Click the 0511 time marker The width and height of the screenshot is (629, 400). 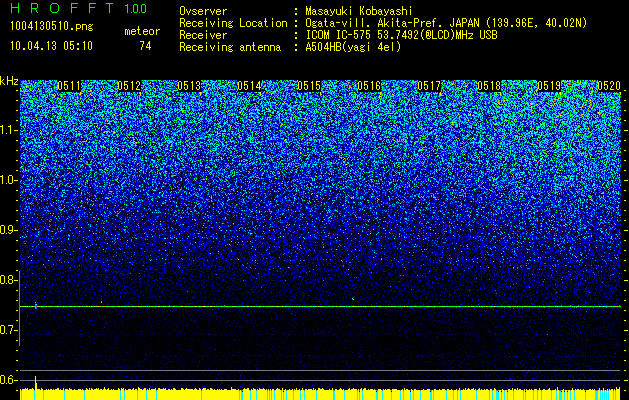pos(69,86)
